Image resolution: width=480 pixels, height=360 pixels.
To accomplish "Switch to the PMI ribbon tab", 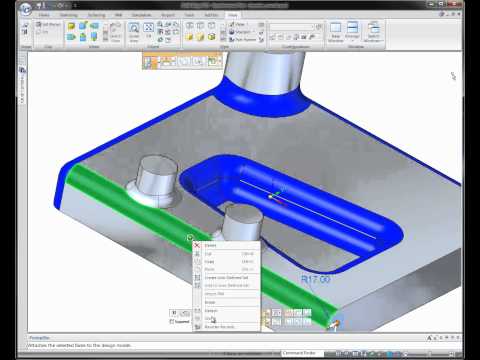I will 118,15.
